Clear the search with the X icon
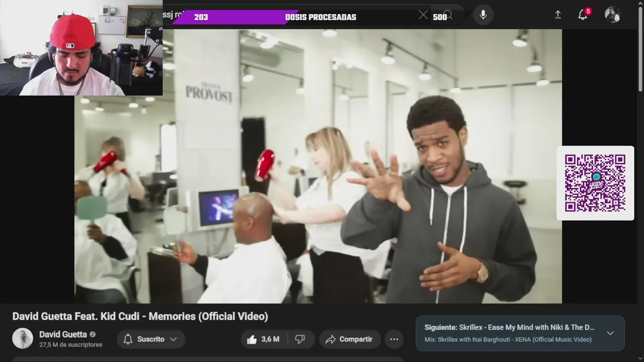The height and width of the screenshot is (362, 644). pyautogui.click(x=423, y=16)
